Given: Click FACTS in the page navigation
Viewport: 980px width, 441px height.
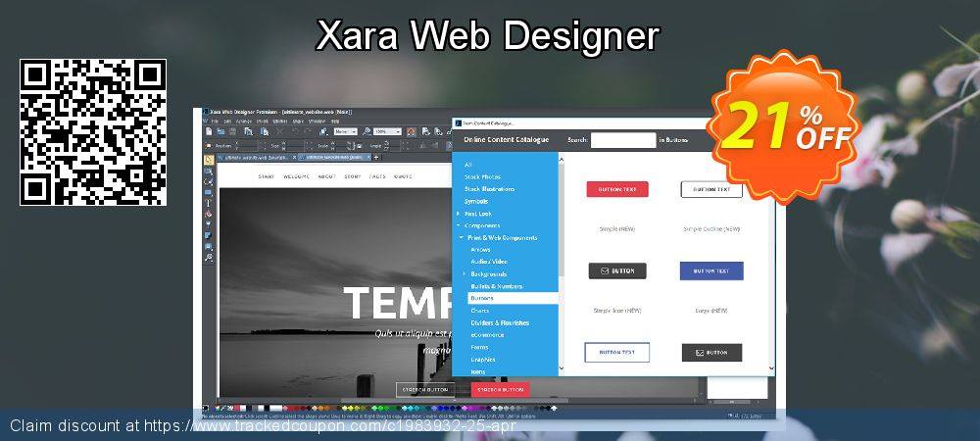Looking at the screenshot, I should [x=377, y=176].
